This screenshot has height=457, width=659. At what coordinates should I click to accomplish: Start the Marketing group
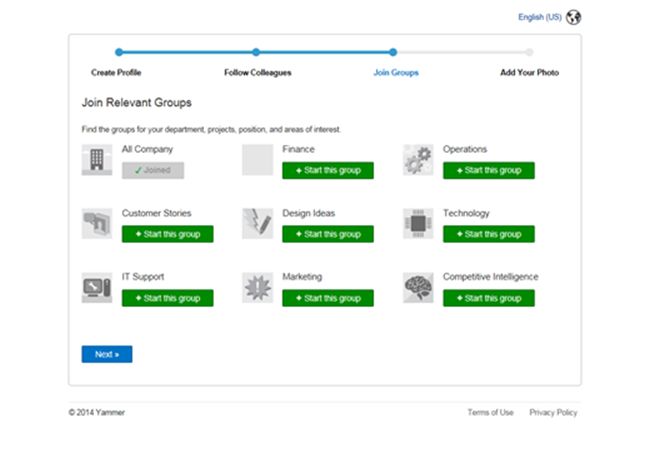pyautogui.click(x=328, y=298)
